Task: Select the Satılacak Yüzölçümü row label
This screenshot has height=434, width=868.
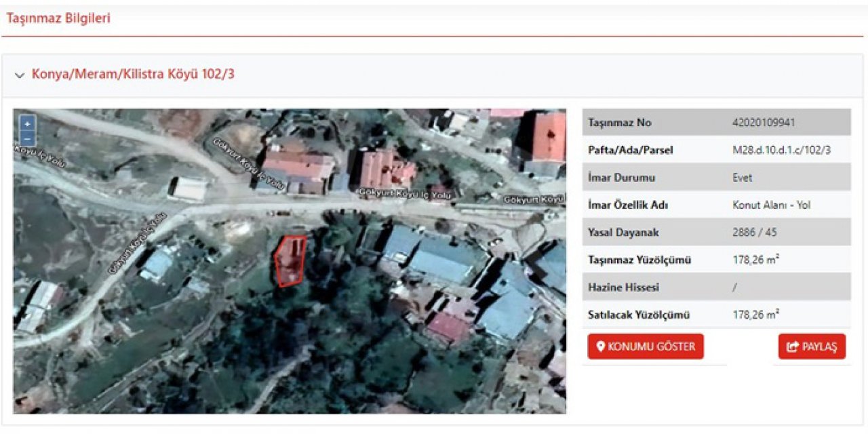Action: tap(639, 315)
